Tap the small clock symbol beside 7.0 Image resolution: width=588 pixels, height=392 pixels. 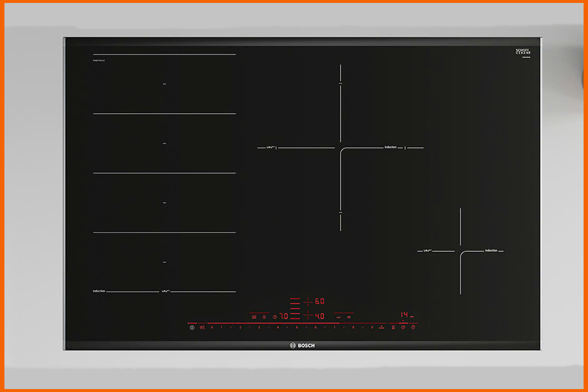point(275,317)
